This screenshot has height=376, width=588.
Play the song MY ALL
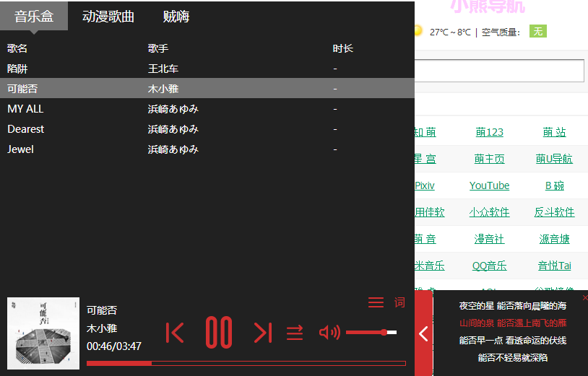click(x=207, y=109)
